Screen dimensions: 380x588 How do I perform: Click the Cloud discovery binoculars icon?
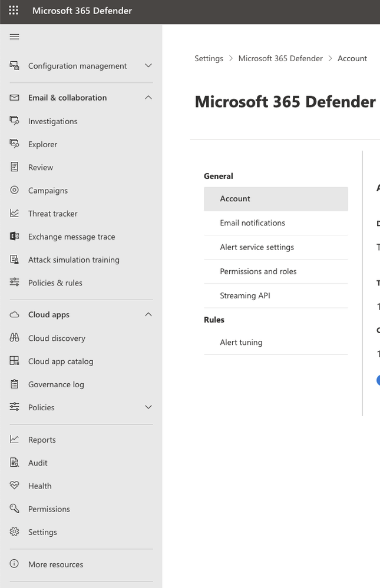pos(15,338)
